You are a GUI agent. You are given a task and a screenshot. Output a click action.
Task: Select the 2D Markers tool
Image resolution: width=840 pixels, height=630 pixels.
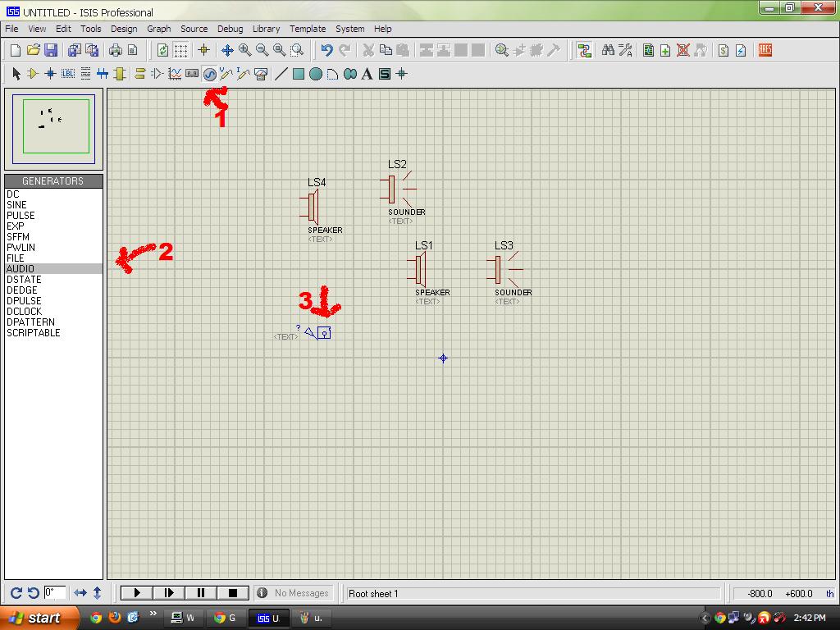402,74
